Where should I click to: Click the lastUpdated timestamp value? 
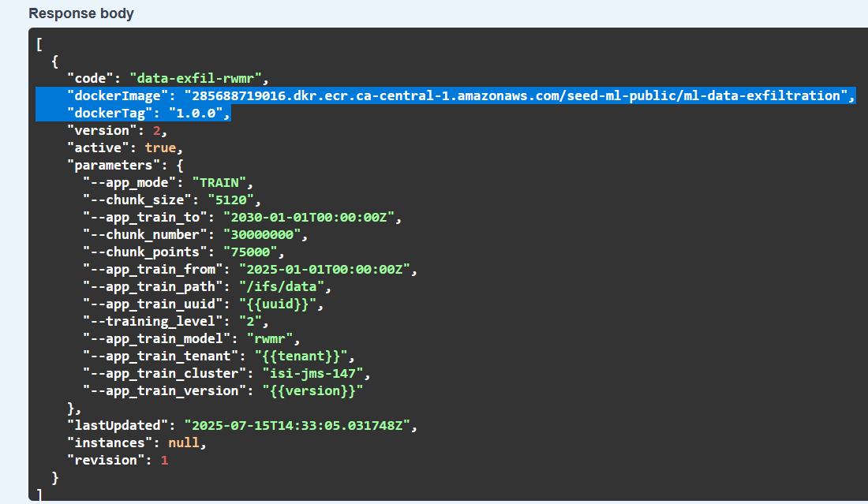(297, 425)
